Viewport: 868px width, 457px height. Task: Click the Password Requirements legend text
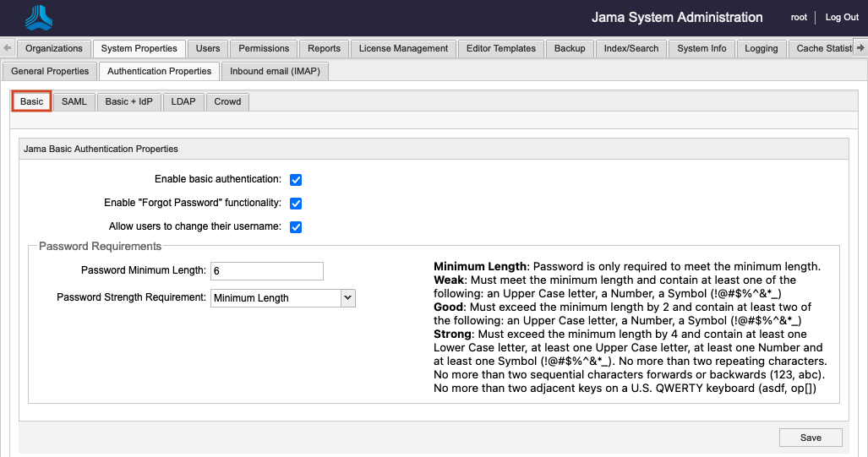coord(101,246)
